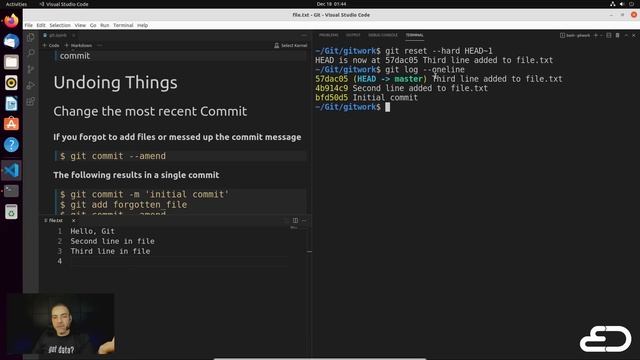Open the Terminal app from the dock
The image size is (640, 360).
click(x=11, y=191)
